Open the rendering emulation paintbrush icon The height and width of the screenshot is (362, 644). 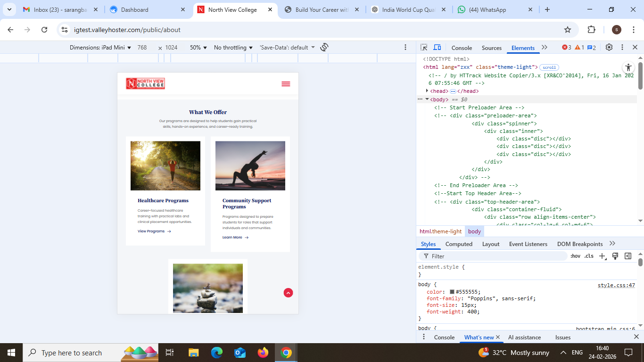click(x=615, y=256)
